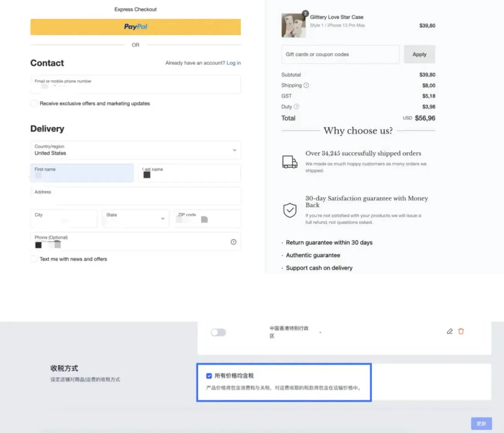The image size is (504, 433).
Task: Enable Text me with news and offers
Action: pos(34,259)
